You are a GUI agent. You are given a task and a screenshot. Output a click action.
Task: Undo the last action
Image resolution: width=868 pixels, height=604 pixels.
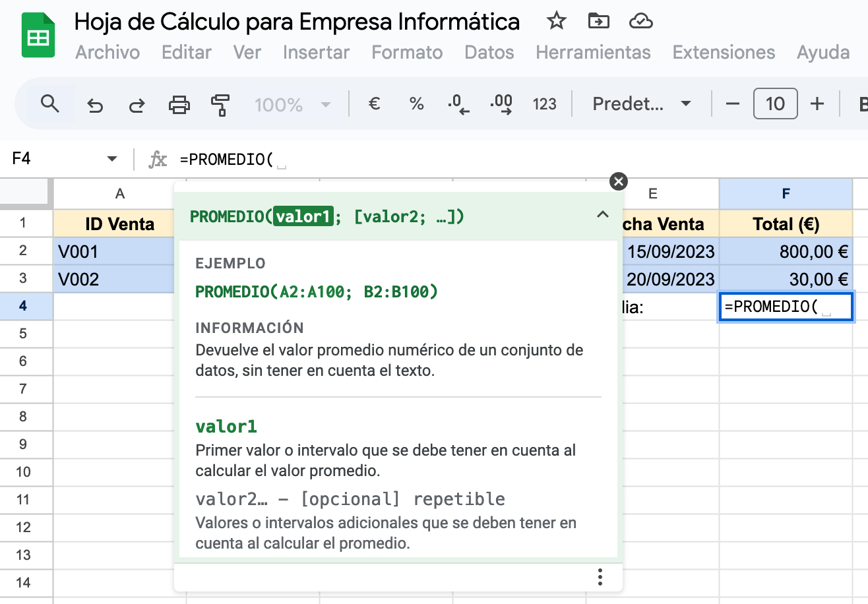94,104
